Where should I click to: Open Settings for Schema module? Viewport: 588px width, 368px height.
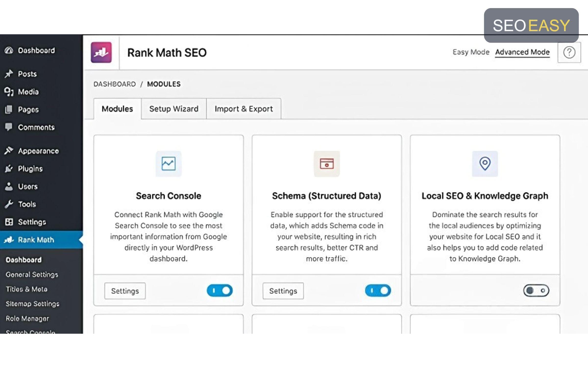(283, 291)
